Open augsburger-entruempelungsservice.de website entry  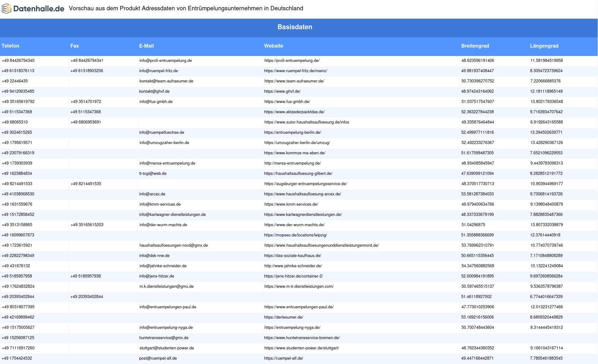coord(306,184)
